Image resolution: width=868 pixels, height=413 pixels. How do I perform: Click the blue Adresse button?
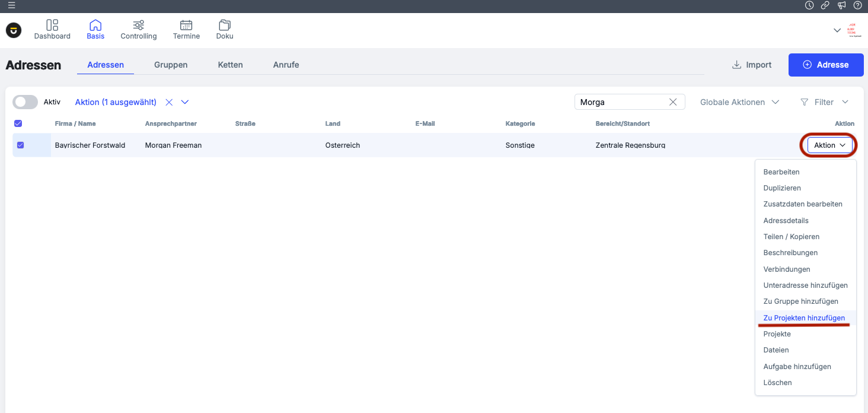pyautogui.click(x=826, y=65)
